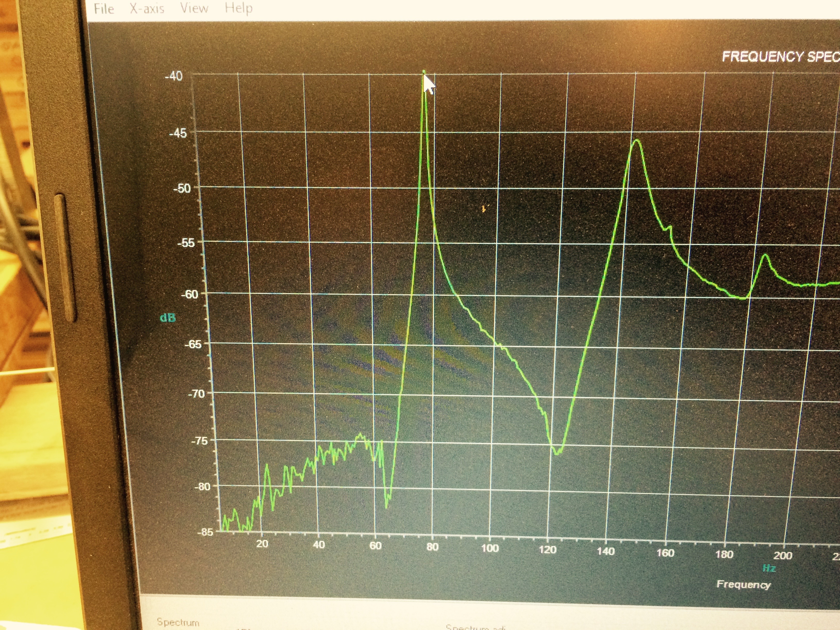This screenshot has height=630, width=840.
Task: Click the -75 dB axis label
Action: [x=199, y=441]
